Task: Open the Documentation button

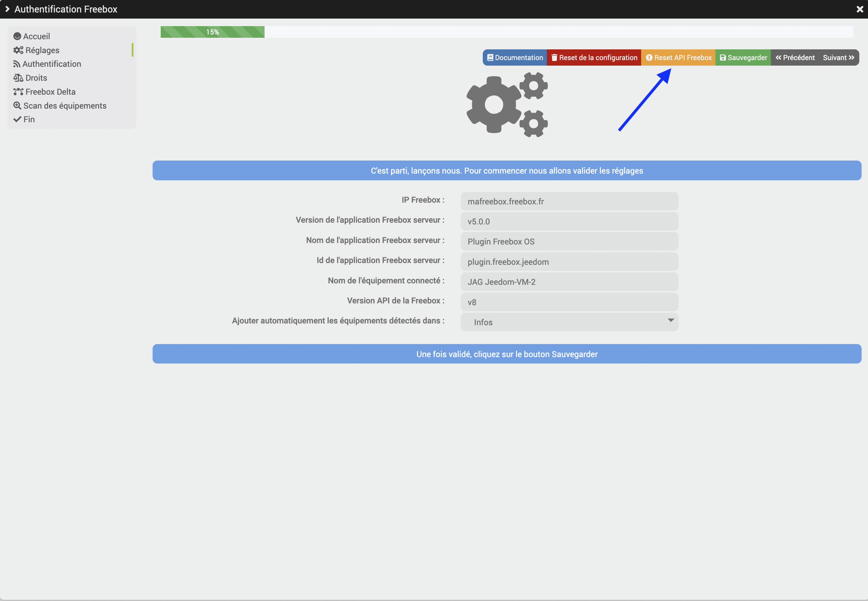Action: (515, 57)
